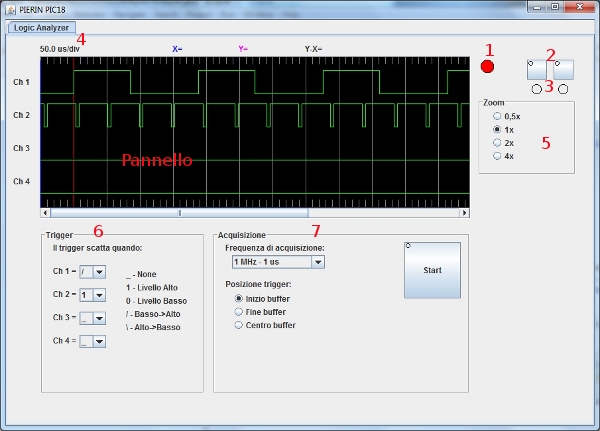Viewport: 600px width, 431px height.
Task: Click the PIERIN PIC18 title bar icon
Action: tap(10, 7)
